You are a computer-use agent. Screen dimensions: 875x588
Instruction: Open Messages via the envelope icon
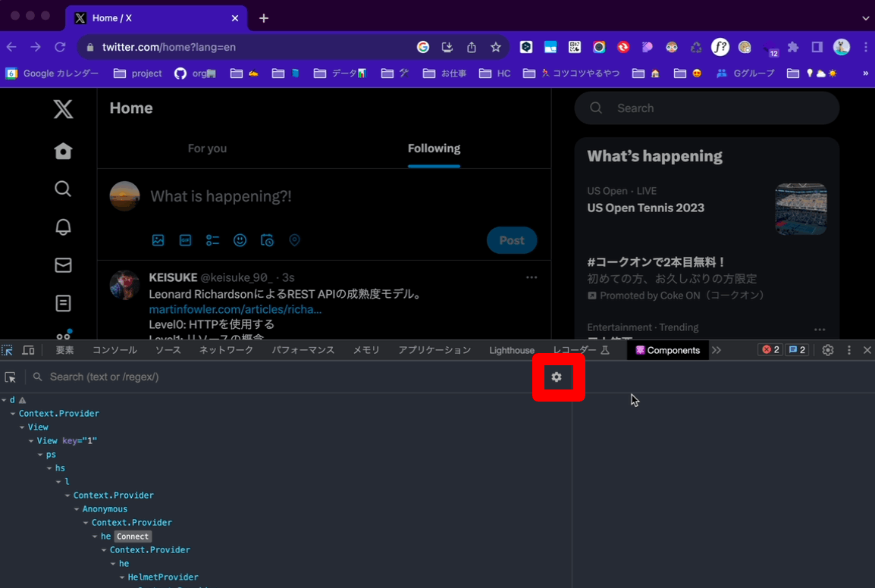pyautogui.click(x=63, y=265)
